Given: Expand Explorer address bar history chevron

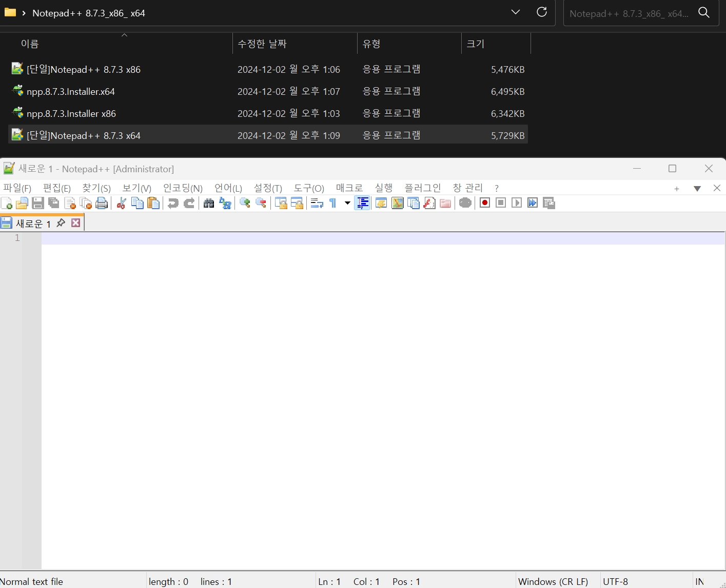Looking at the screenshot, I should tap(516, 12).
